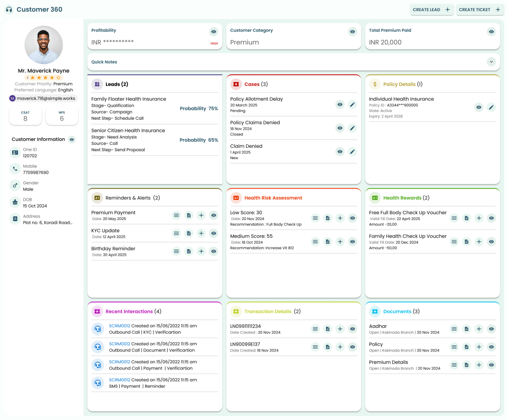508x420 pixels.
Task: Open document icon for Aadhar record
Action: click(x=466, y=329)
